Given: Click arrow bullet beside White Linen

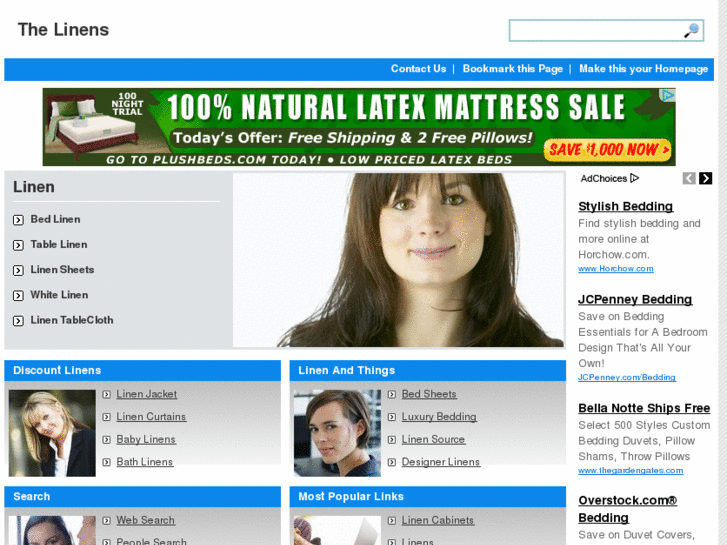Looking at the screenshot, I should pos(18,295).
